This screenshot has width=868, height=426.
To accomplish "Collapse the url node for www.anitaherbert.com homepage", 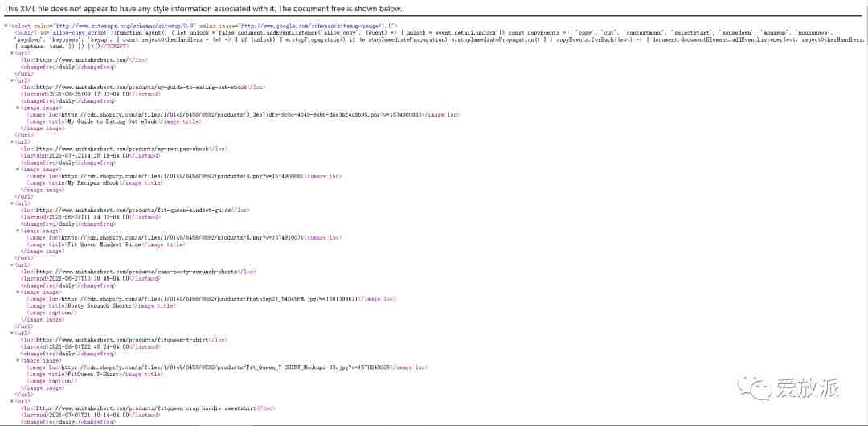I will click(12, 53).
